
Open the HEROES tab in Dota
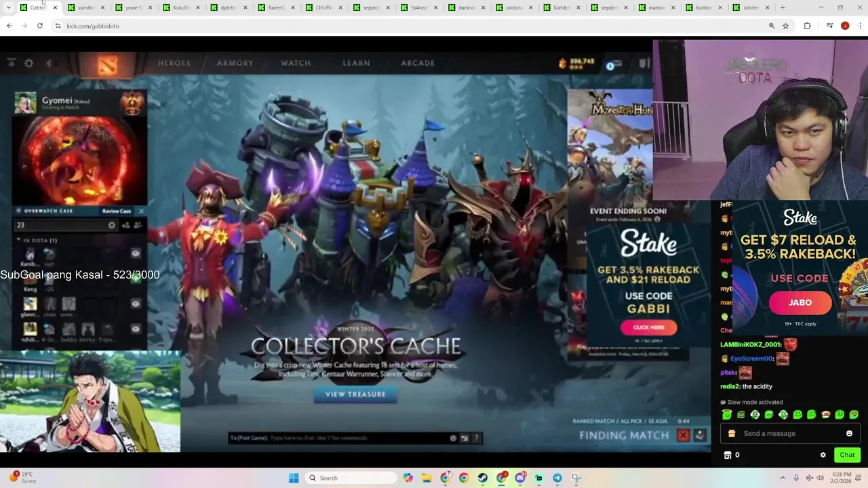[x=174, y=63]
